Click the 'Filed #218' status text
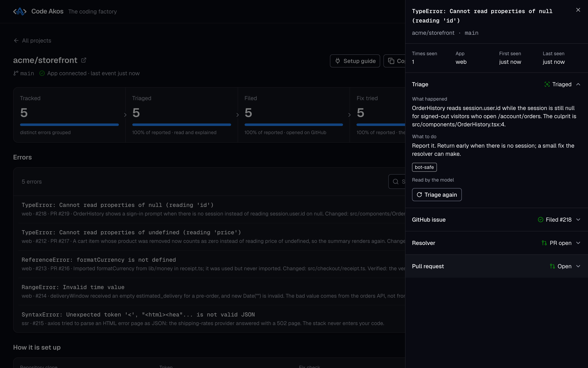 click(559, 220)
